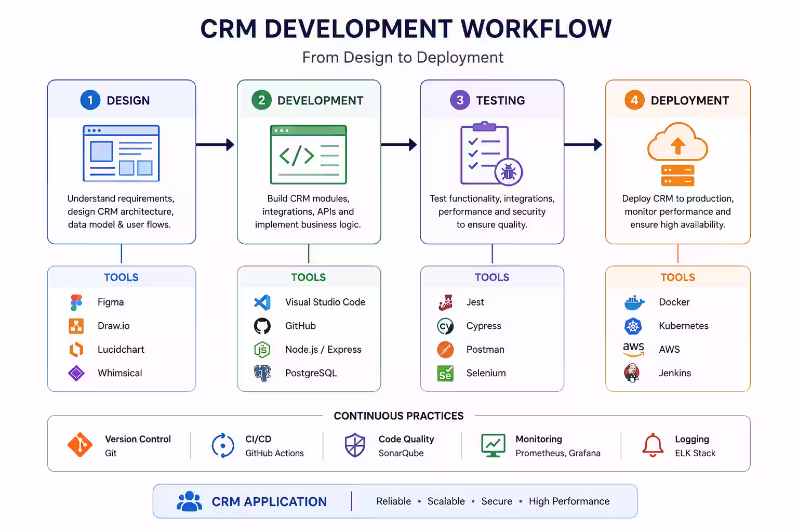Click the Draw.io orange icon
The width and height of the screenshot is (798, 532).
[76, 326]
